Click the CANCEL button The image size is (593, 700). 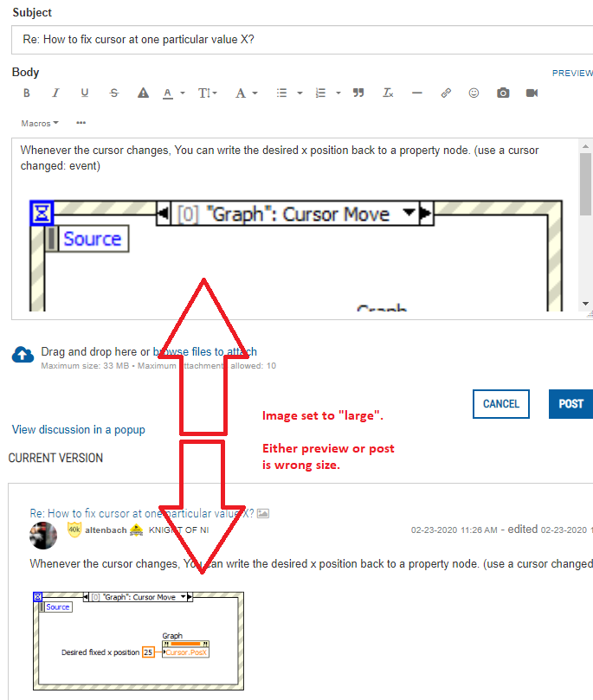click(501, 404)
